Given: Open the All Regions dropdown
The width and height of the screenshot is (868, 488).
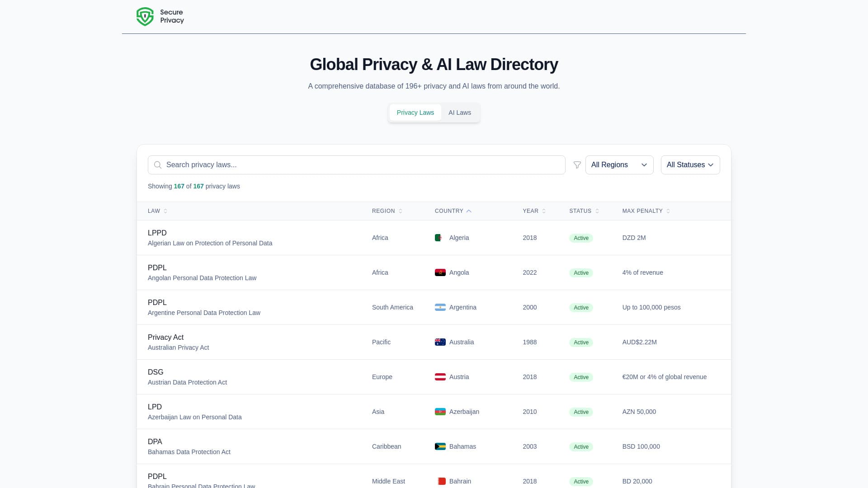Looking at the screenshot, I should [x=619, y=165].
